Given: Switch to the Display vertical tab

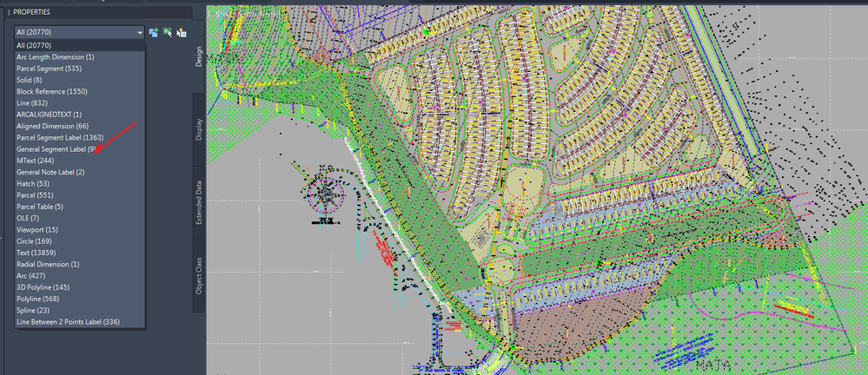Looking at the screenshot, I should pos(199,128).
